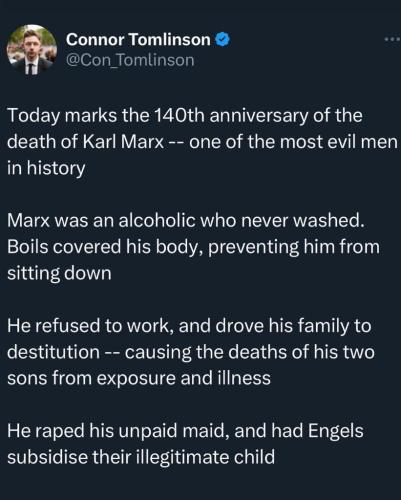Click the paragraph mentioning Engels subsidising
The image size is (401, 500).
pos(185,444)
